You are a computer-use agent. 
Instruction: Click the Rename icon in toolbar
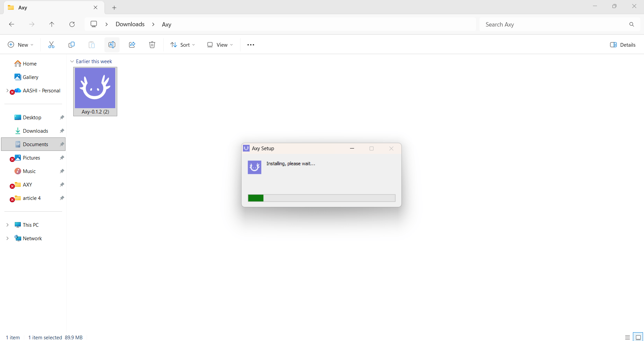[x=112, y=45]
